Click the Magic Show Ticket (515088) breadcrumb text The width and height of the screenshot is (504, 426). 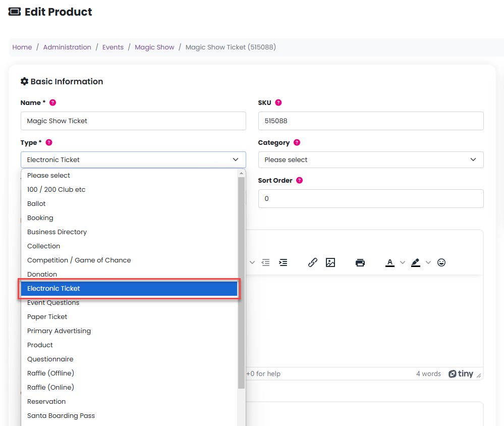[x=231, y=47]
